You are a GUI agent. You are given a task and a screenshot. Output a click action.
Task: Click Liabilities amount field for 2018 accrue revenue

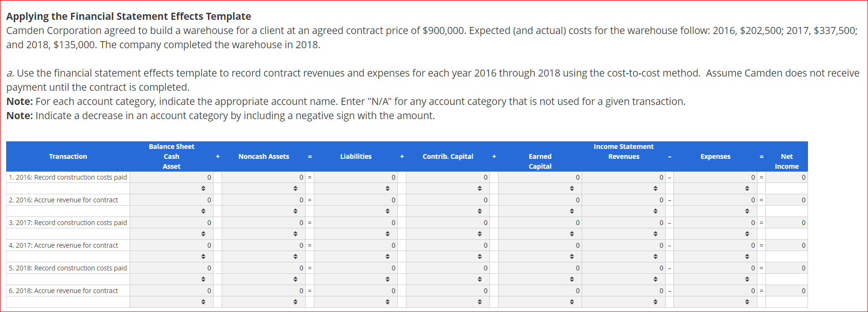pyautogui.click(x=356, y=291)
